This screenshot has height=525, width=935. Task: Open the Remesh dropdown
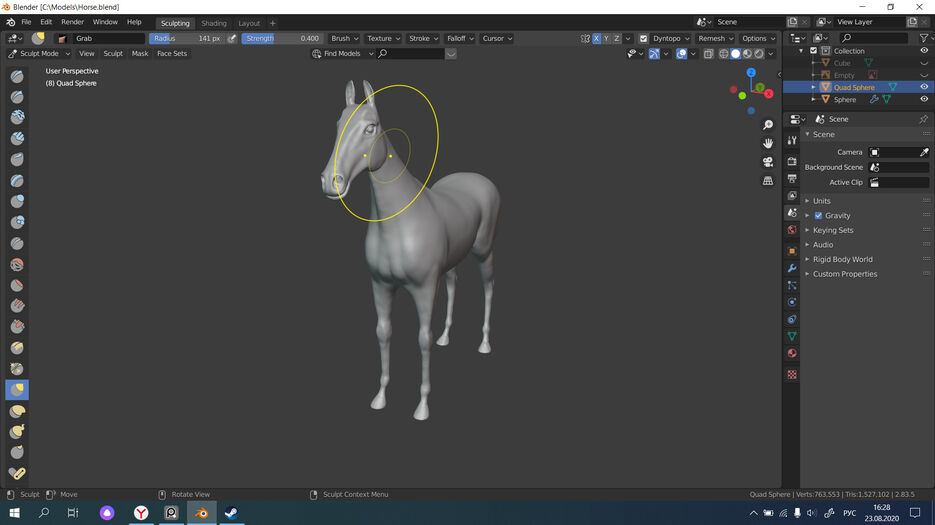716,38
